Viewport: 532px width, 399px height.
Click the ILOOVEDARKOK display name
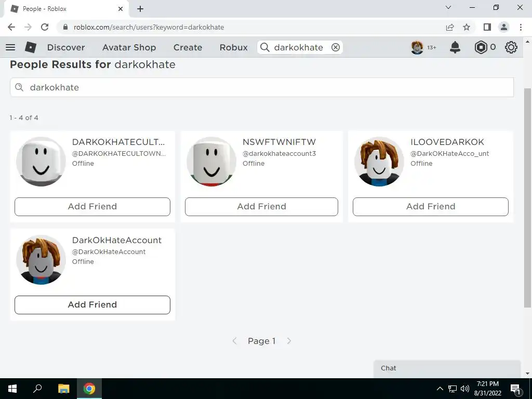pos(447,142)
